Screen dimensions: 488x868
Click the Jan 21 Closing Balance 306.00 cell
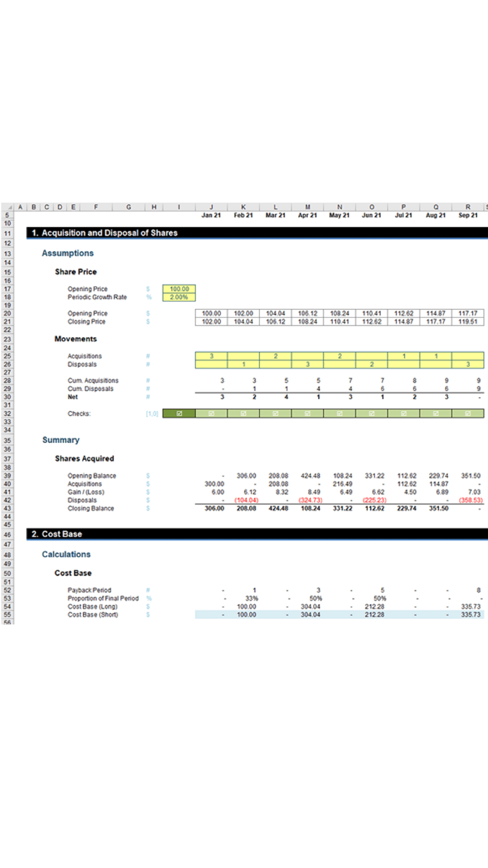[214, 508]
